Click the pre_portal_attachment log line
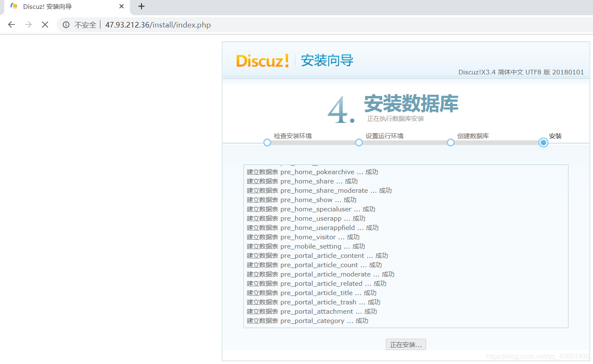Image resolution: width=593 pixels, height=364 pixels. 312,312
